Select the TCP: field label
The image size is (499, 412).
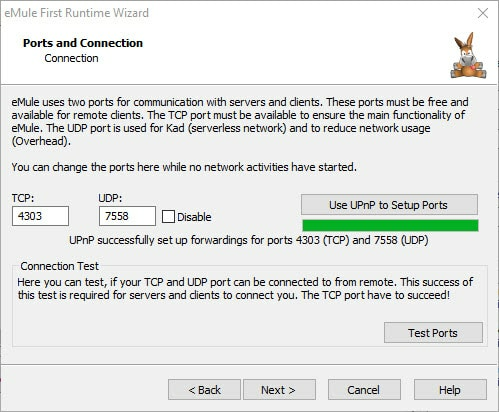[23, 198]
